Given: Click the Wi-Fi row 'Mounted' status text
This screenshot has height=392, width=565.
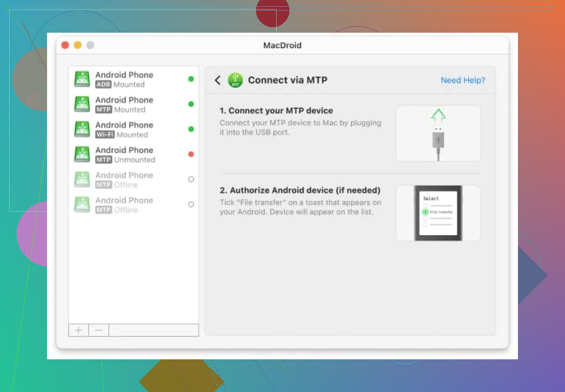Looking at the screenshot, I should click(132, 135).
